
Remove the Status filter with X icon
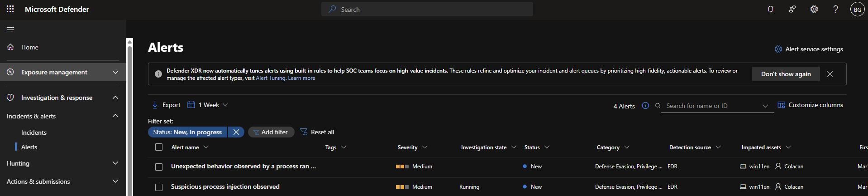236,132
